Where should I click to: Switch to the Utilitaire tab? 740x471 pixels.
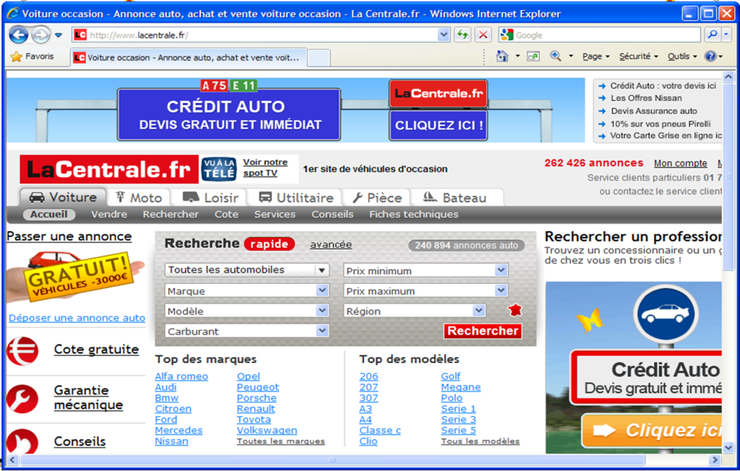295,198
